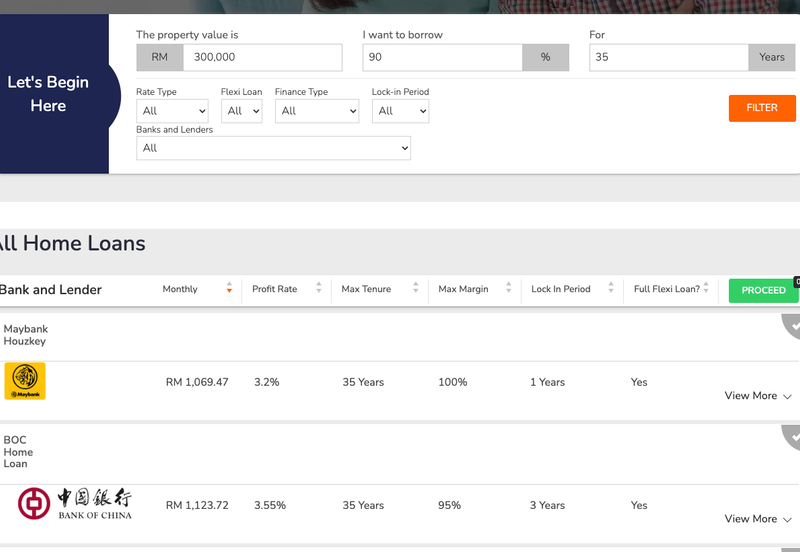Expand View More for BOC Home Loan

click(x=757, y=519)
